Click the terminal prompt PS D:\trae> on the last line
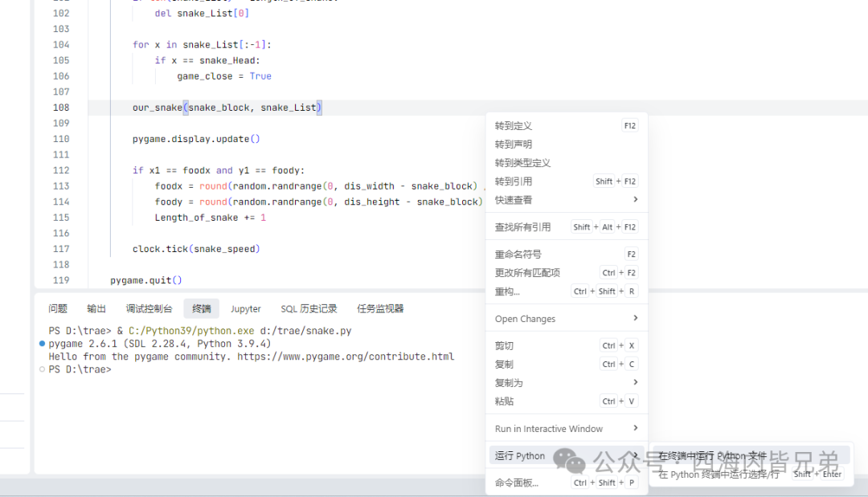 coord(80,369)
